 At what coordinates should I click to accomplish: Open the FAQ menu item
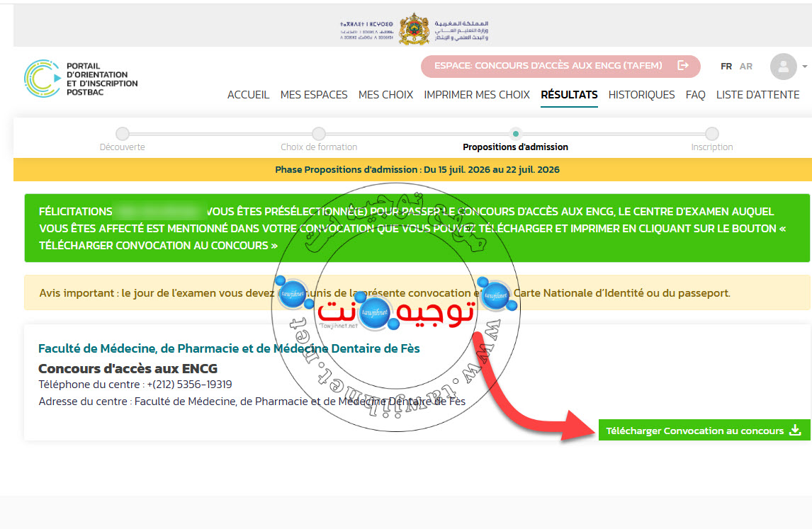696,95
